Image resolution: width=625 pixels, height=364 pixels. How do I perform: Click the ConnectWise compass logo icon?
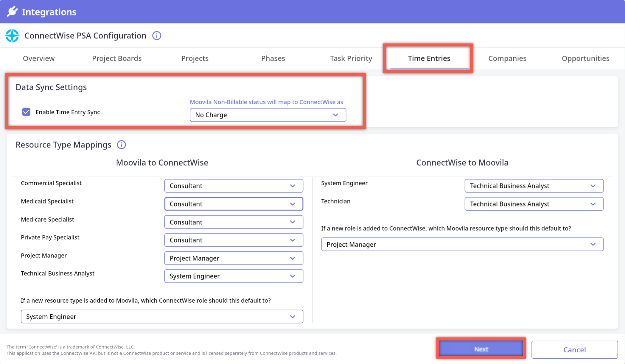pos(12,36)
